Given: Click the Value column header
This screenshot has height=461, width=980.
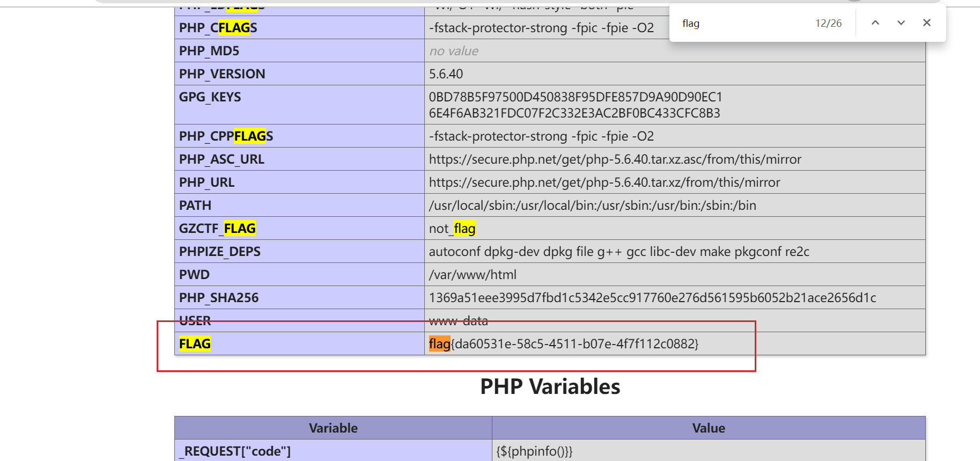Looking at the screenshot, I should [708, 428].
